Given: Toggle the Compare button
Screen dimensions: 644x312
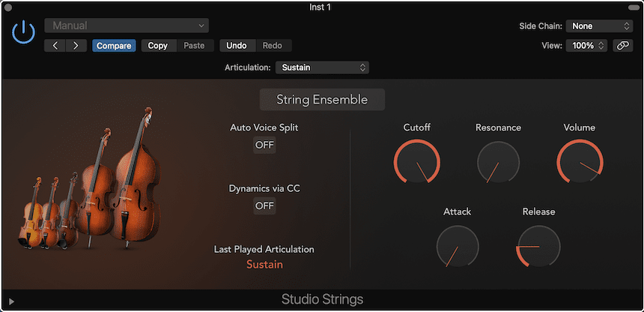Looking at the screenshot, I should click(114, 46).
